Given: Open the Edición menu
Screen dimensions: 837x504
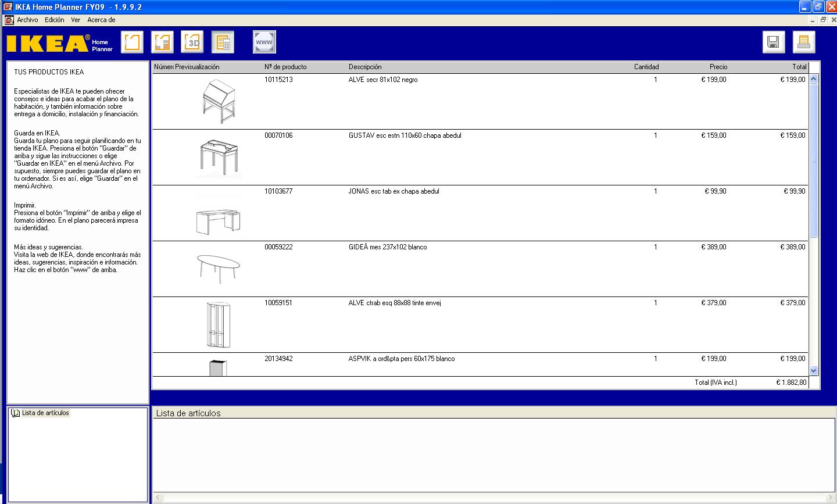Looking at the screenshot, I should [x=55, y=20].
